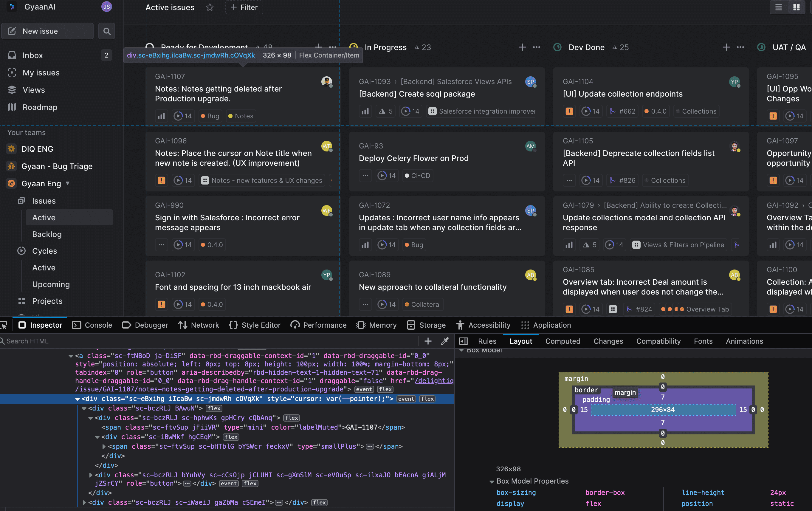Toggle flex badge on selected div node
This screenshot has width=812, height=511.
point(427,399)
